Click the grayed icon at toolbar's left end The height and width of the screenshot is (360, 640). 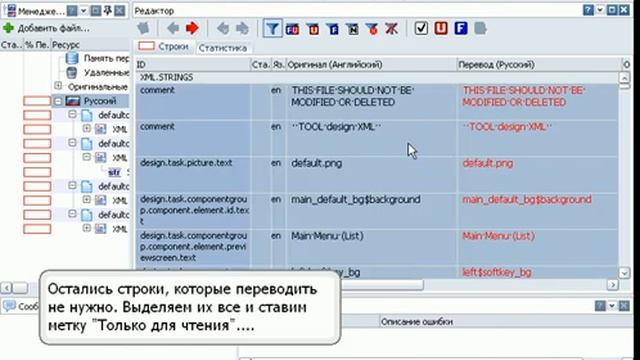[143, 28]
